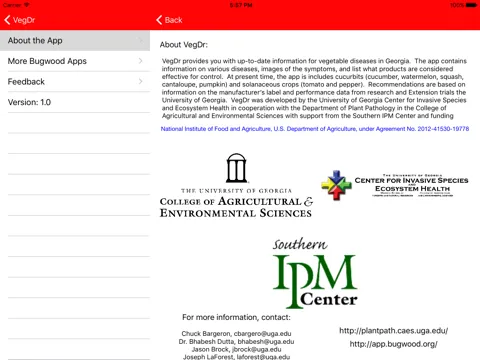Tap Version: 1.0 row

tap(75, 102)
